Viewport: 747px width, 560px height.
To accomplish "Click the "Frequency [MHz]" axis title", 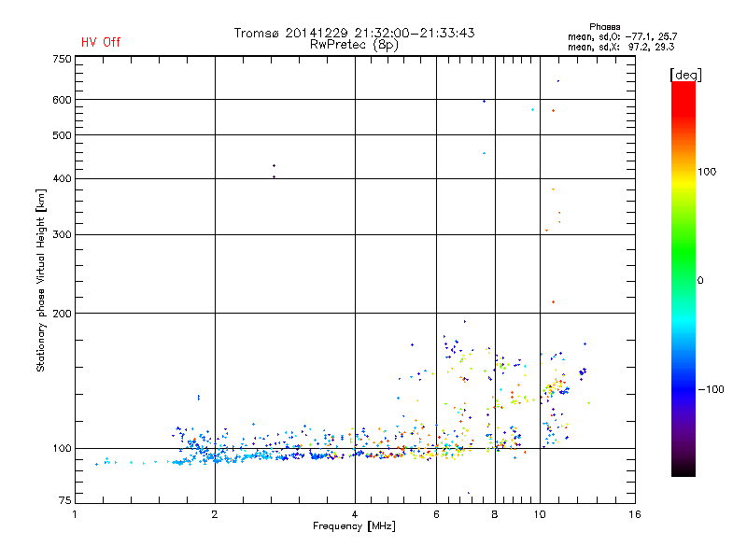I will point(354,526).
